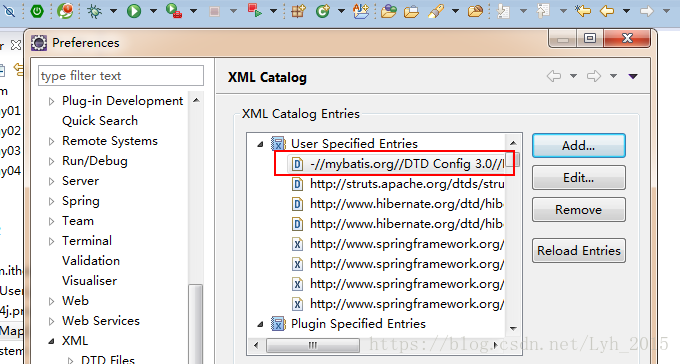Viewport: 680px width, 364px height.
Task: Click the Spring Boot power icon in toolbar
Action: [37, 11]
